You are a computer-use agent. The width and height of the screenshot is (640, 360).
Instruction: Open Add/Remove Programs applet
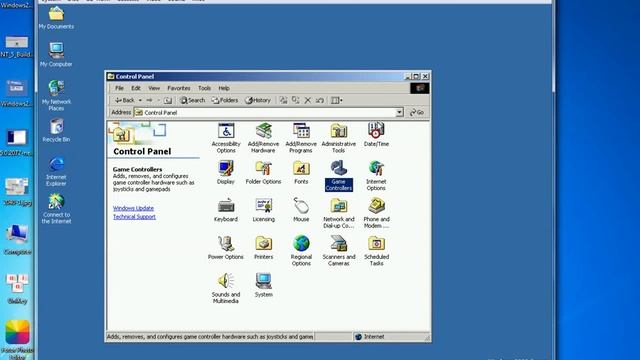pyautogui.click(x=301, y=138)
